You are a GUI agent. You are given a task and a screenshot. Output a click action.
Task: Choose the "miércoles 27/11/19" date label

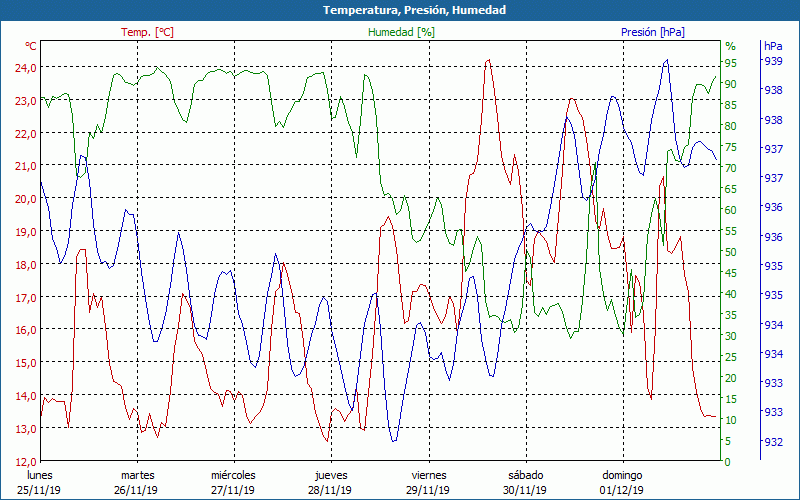233,482
